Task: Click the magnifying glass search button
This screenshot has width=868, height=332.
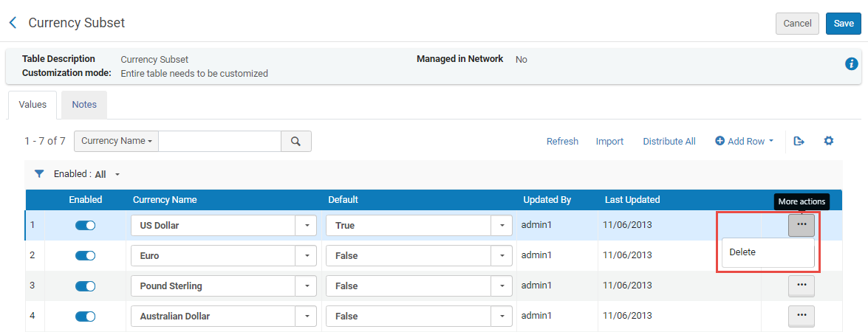Action: coord(295,142)
